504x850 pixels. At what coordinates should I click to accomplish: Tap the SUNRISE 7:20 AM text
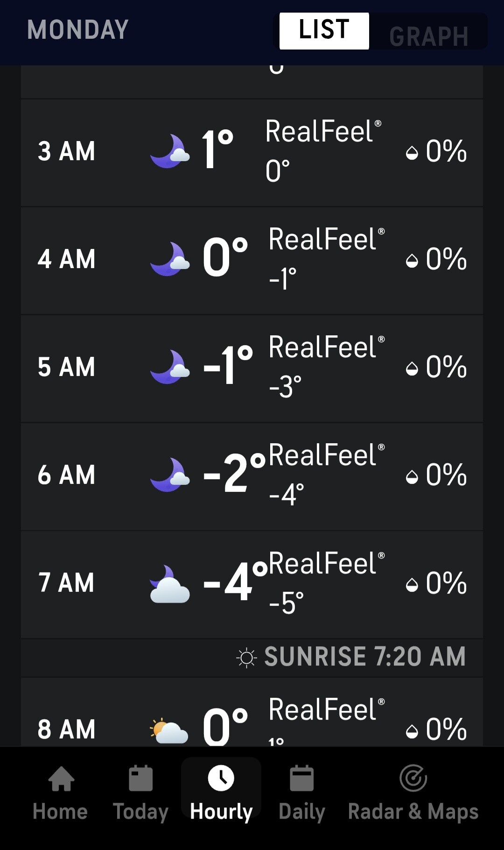[365, 657]
